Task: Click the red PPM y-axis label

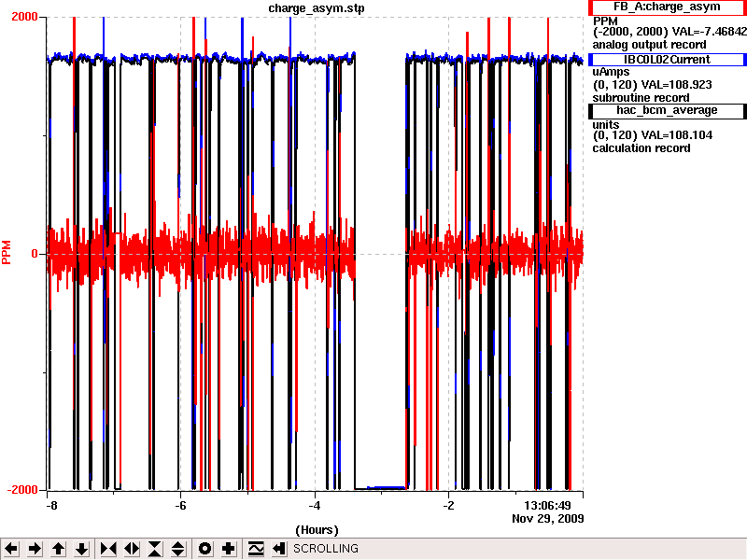Action: click(x=7, y=252)
